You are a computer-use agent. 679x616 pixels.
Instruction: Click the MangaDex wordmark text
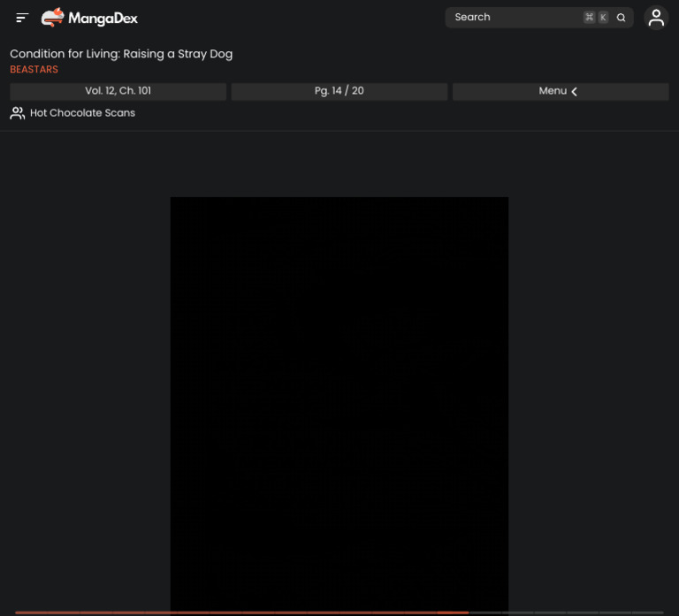(x=103, y=19)
